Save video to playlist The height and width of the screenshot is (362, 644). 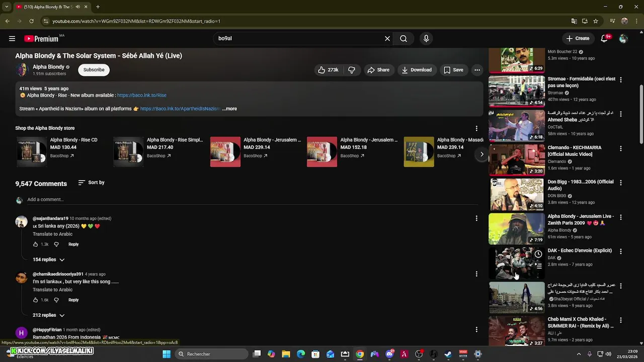click(453, 70)
